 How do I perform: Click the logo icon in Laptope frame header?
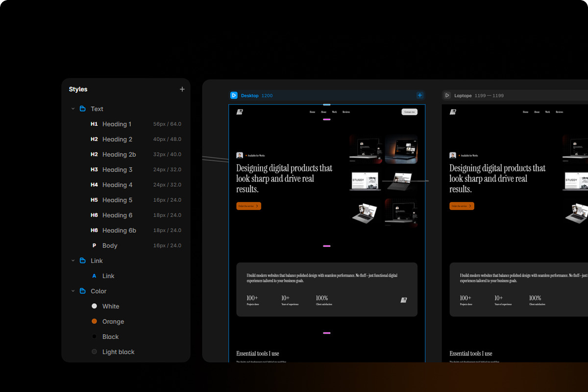coord(453,112)
